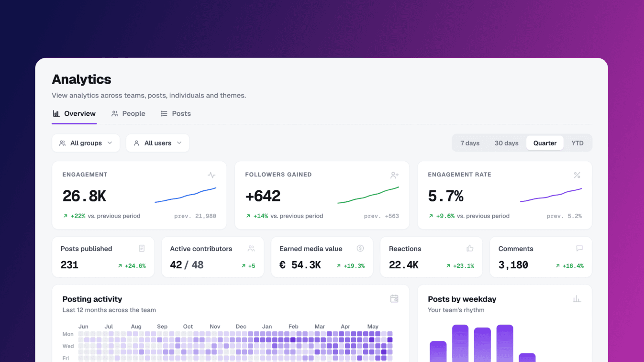Click the +642 followers value
Image resolution: width=644 pixels, height=362 pixels.
pos(263,196)
